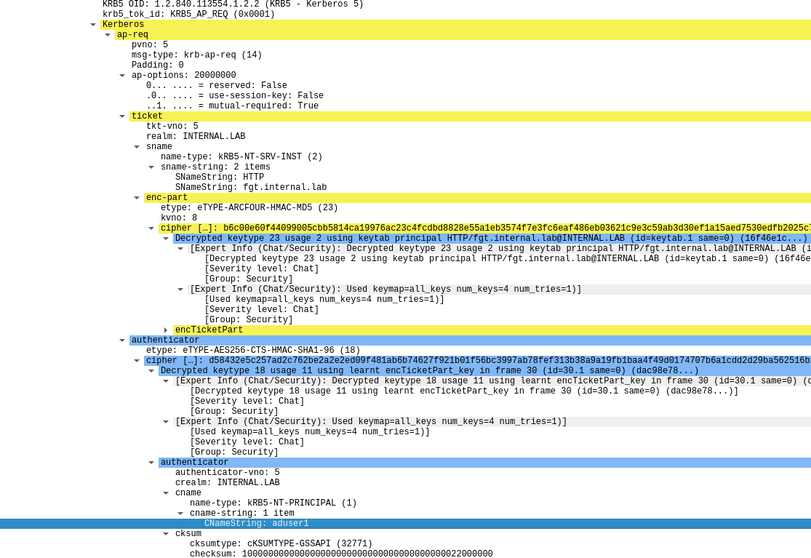Select the bracketed Decrypted keytype 23 detail line
Viewport: 811px width, 558px height.
pos(507,259)
